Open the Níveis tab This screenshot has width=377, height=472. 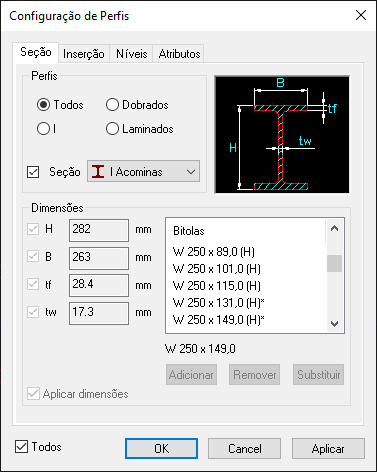(x=132, y=54)
